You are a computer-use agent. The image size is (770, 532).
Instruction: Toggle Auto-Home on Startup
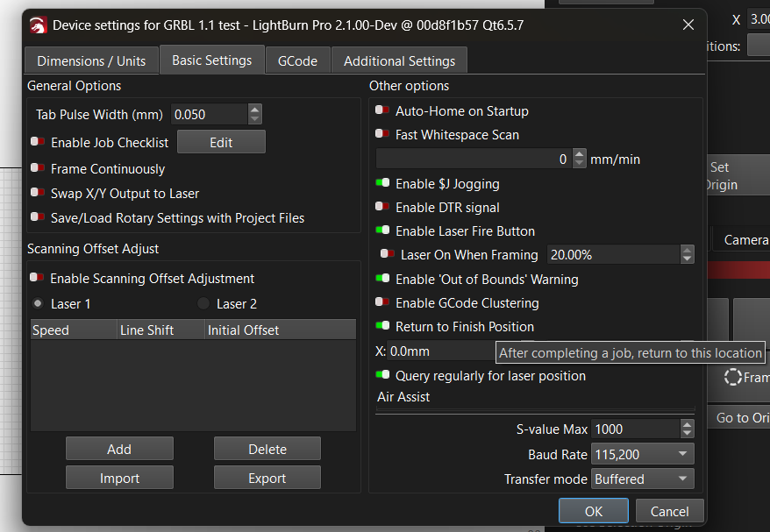[382, 110]
